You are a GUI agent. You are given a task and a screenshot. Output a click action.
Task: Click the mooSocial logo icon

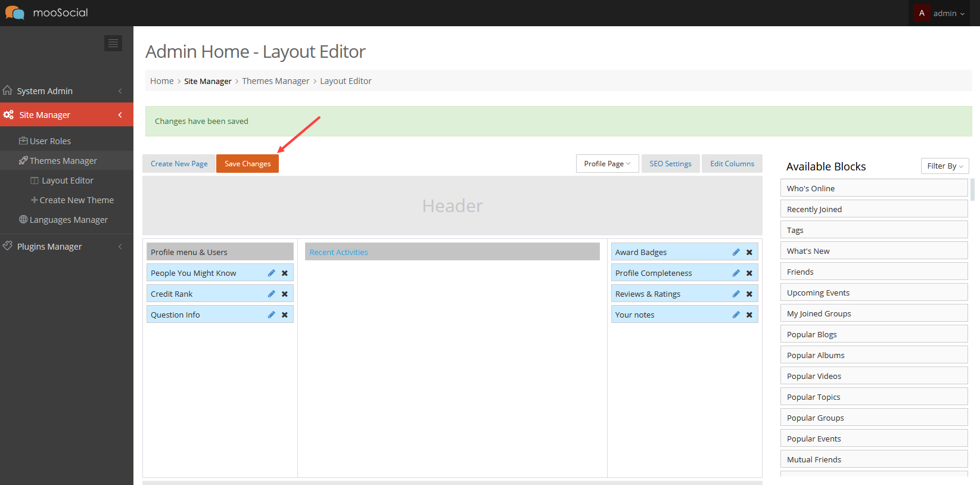pyautogui.click(x=15, y=13)
